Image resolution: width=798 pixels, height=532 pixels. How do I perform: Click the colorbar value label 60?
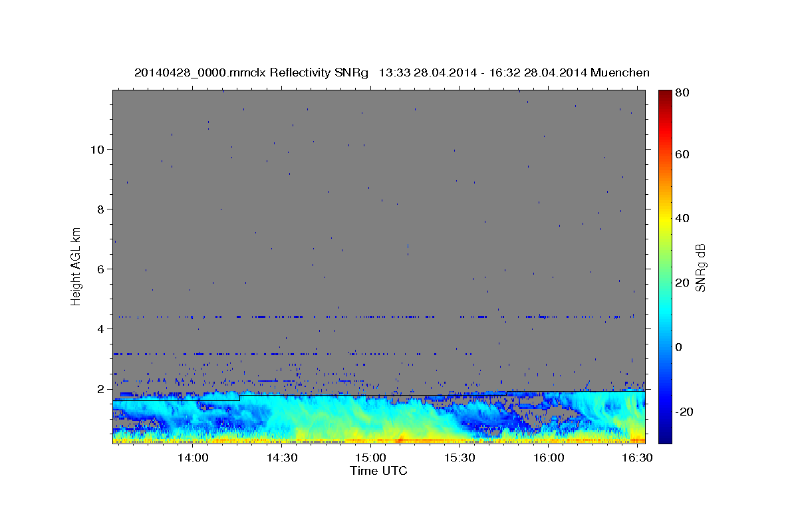(x=682, y=154)
